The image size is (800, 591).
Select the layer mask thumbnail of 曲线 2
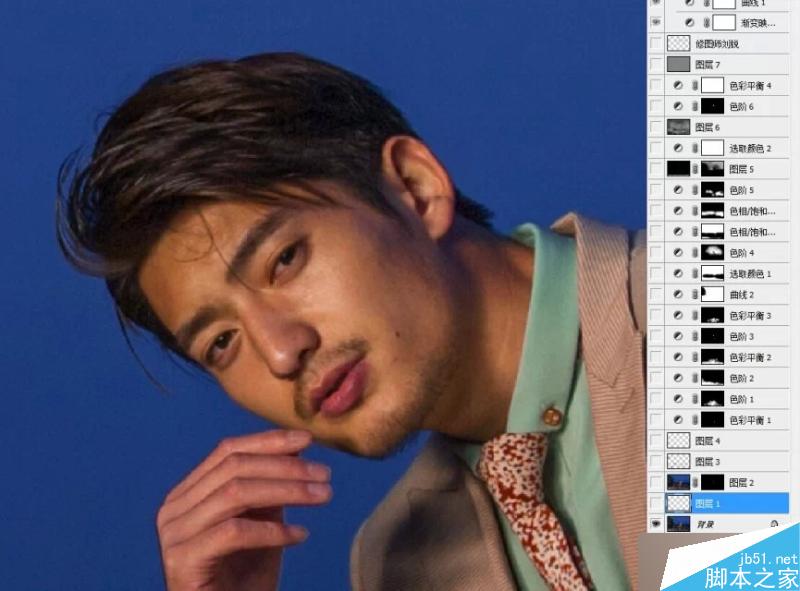click(x=712, y=294)
